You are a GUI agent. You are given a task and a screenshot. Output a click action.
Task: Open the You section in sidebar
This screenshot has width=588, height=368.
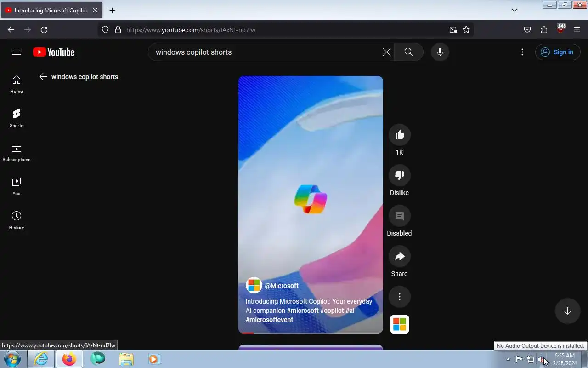click(17, 186)
